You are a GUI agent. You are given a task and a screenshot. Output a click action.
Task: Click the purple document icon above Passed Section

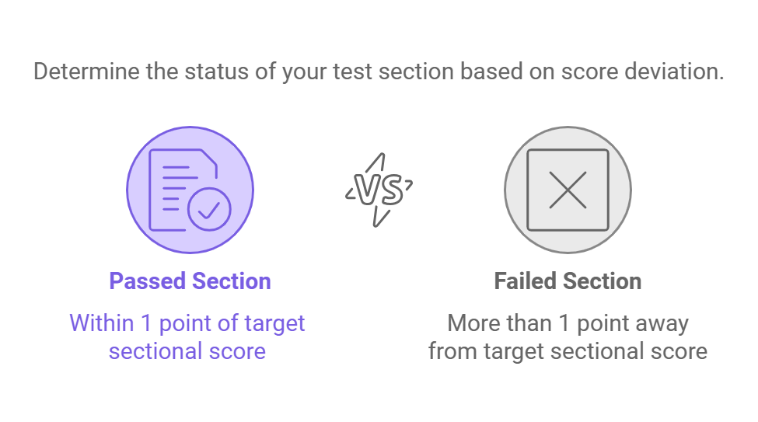click(190, 187)
